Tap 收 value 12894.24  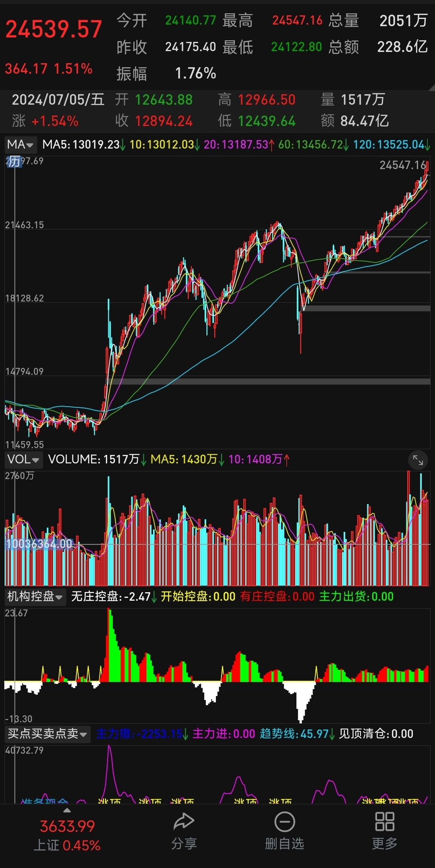click(x=164, y=121)
